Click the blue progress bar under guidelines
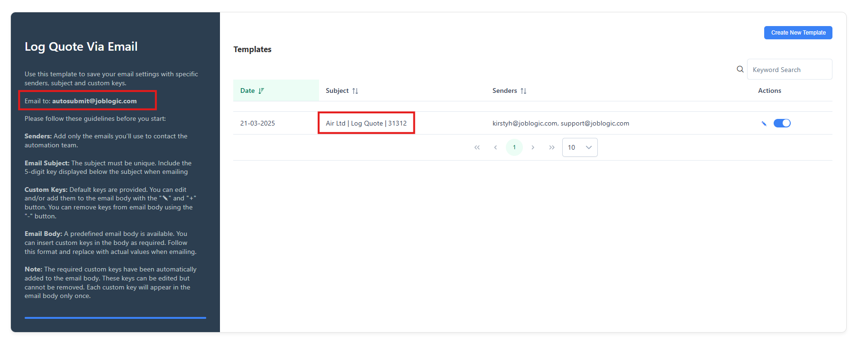This screenshot has width=868, height=352. click(x=115, y=318)
